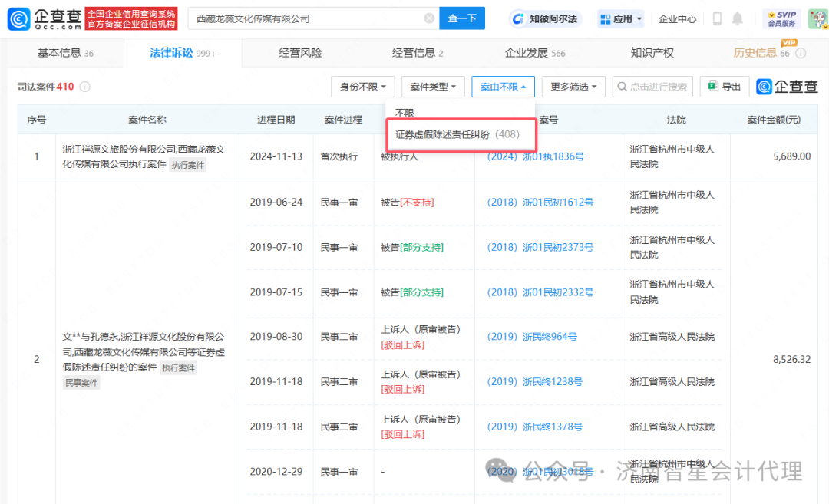Switch to 经营风险 tab
Viewport: 829px width, 504px height.
(x=300, y=53)
